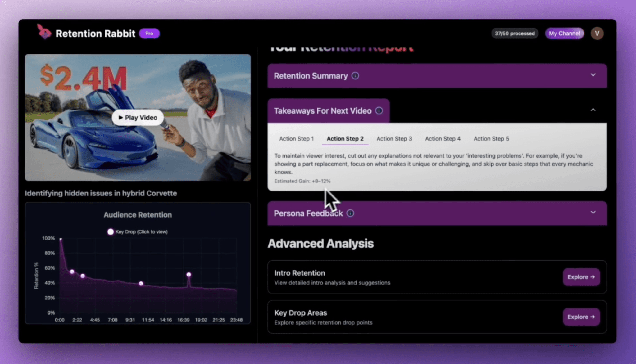Click the Retention Rabbit rabbit logo
The height and width of the screenshot is (364, 636).
point(44,32)
